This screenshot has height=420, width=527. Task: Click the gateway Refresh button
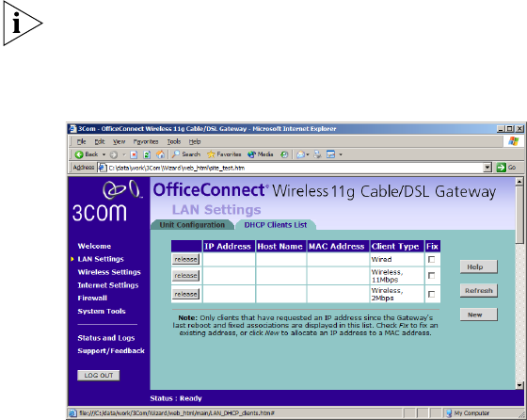tap(479, 291)
